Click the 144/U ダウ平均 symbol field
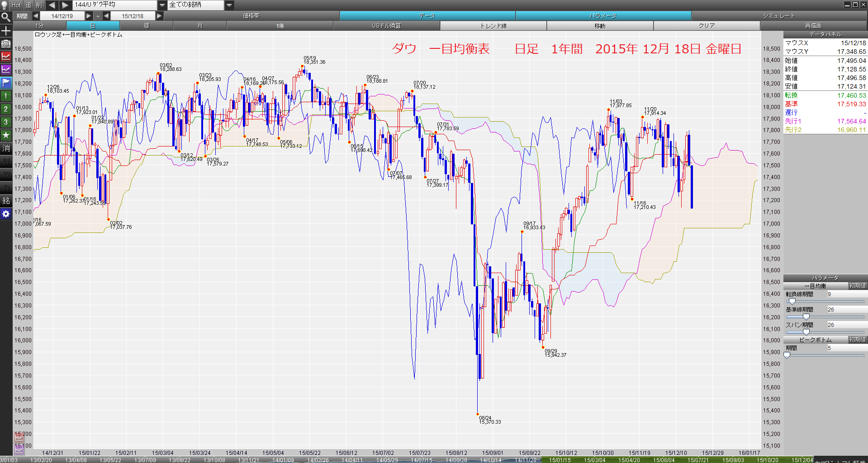This screenshot has width=868, height=463. [x=115, y=5]
